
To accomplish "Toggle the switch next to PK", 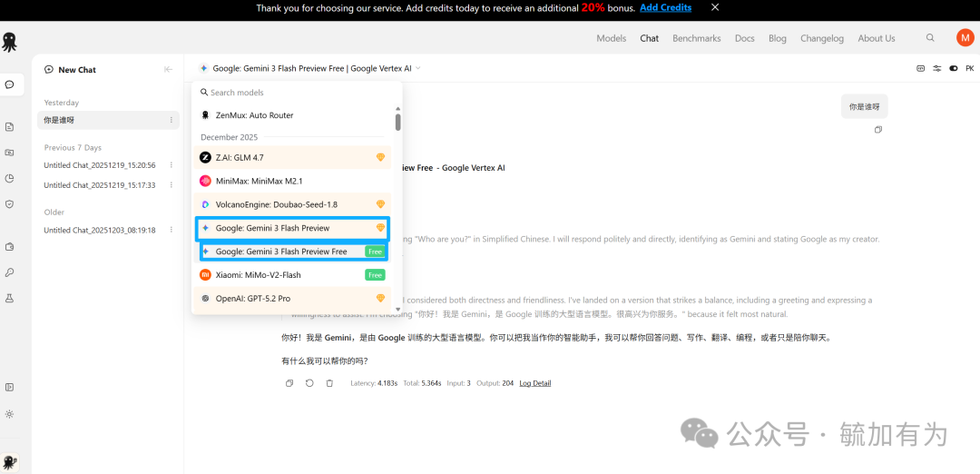I will [x=953, y=68].
